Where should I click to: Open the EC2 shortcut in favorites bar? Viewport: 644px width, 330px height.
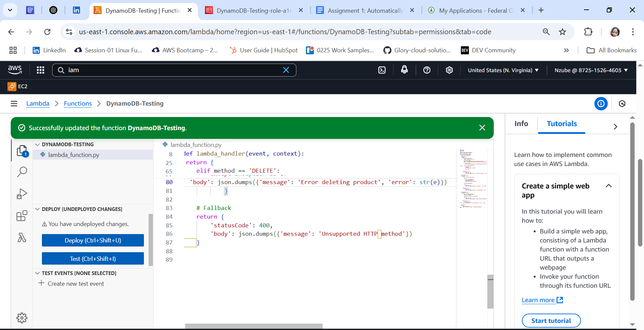(18, 87)
